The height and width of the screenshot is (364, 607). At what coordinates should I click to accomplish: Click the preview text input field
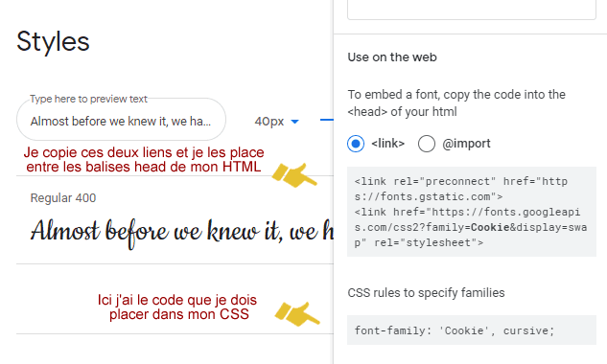coord(121,119)
